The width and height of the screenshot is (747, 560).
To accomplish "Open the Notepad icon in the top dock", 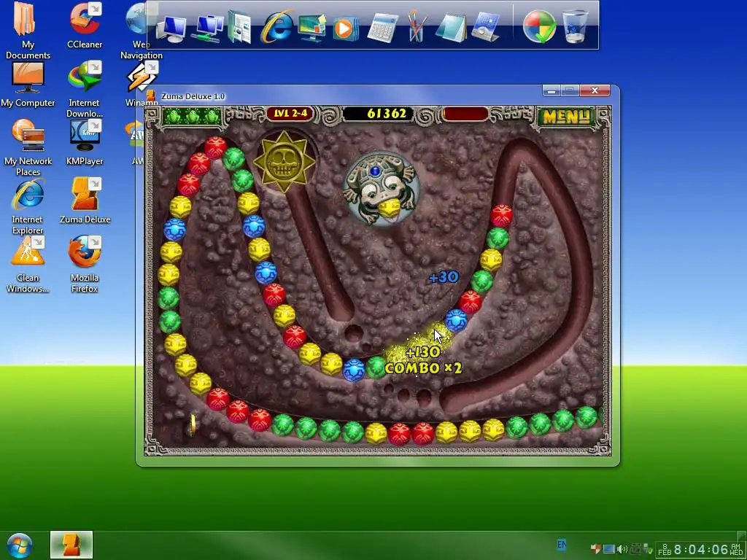I will (x=451, y=28).
